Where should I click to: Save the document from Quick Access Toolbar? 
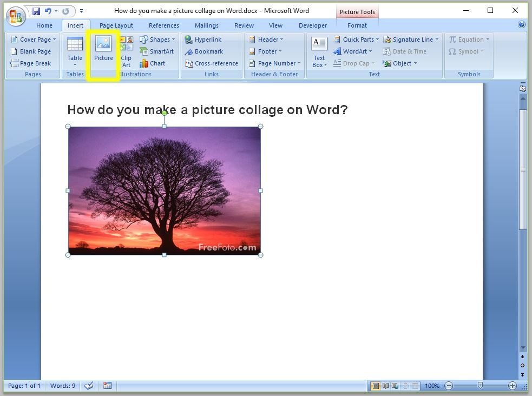click(x=36, y=11)
